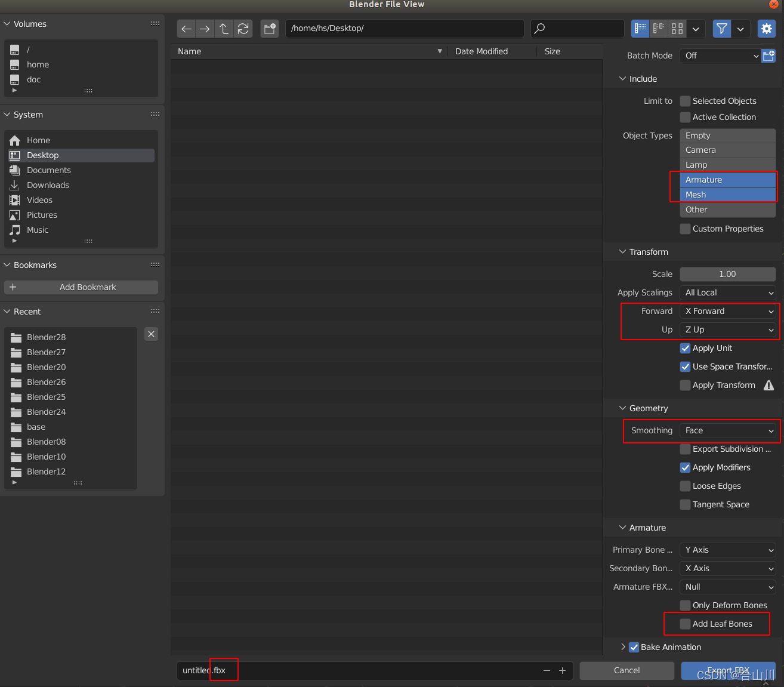The width and height of the screenshot is (784, 687).
Task: Open recent folder Blender28
Action: point(72,337)
